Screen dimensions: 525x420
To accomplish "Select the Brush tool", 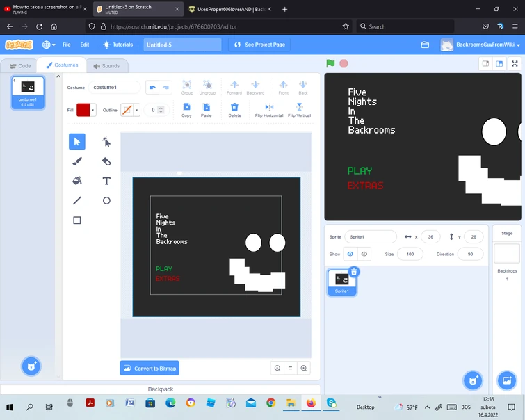I will 77,161.
